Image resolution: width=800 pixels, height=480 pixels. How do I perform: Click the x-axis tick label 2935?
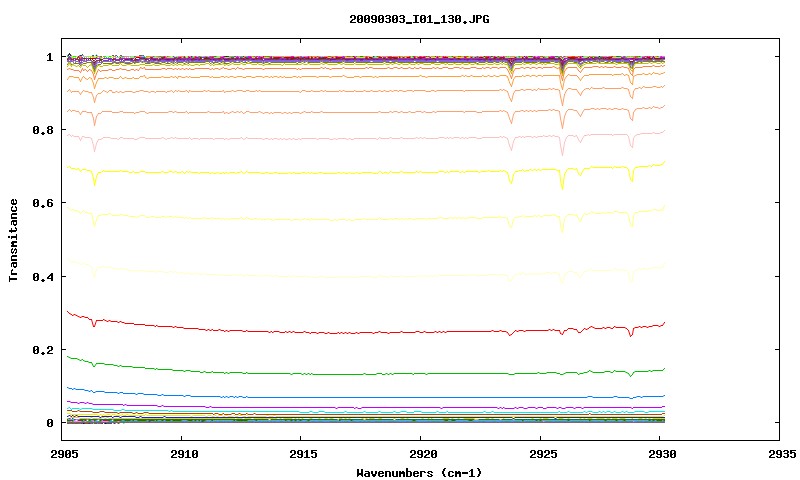tap(782, 454)
